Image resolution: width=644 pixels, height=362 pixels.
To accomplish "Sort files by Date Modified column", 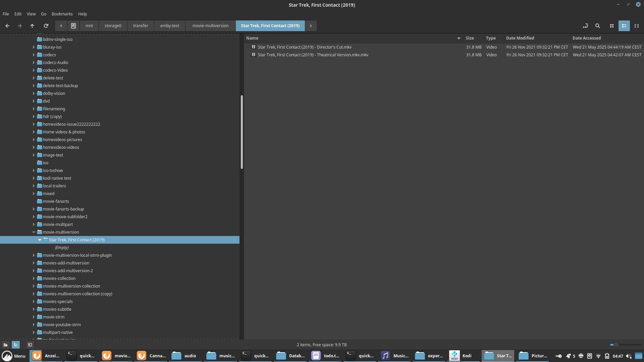I will pyautogui.click(x=520, y=38).
